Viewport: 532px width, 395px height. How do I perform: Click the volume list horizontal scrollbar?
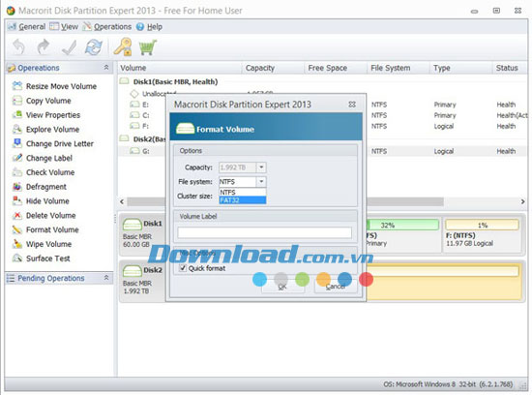pos(285,201)
